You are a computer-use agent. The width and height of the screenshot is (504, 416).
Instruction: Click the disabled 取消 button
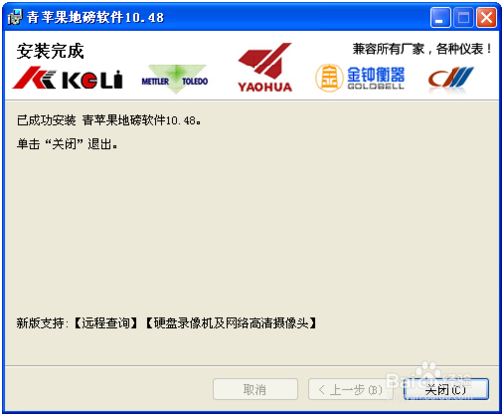tap(255, 389)
